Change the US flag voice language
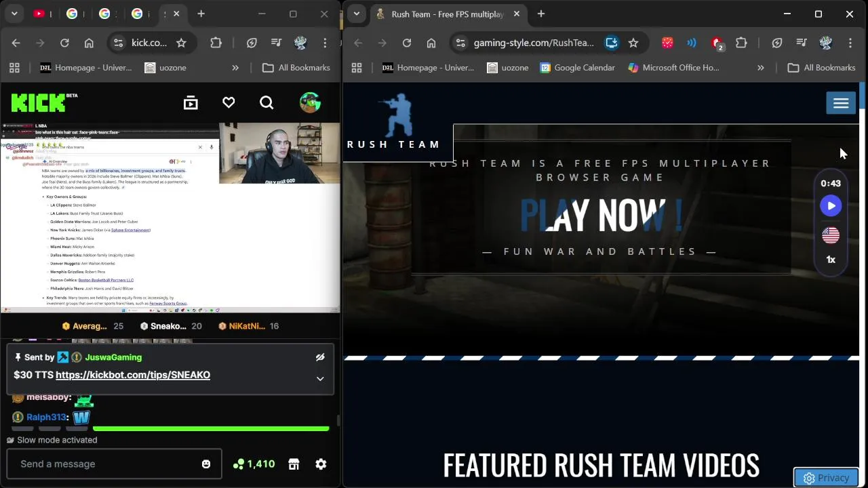 (831, 235)
